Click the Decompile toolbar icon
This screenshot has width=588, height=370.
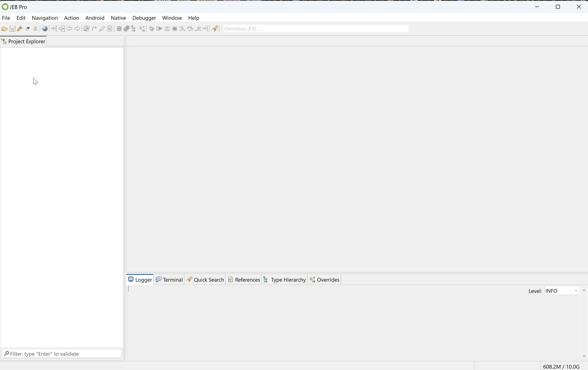[86, 29]
